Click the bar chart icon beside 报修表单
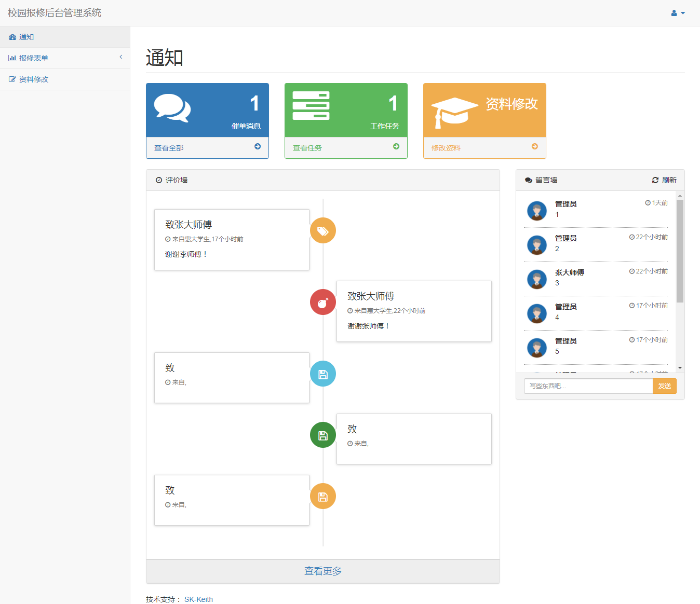 [12, 58]
